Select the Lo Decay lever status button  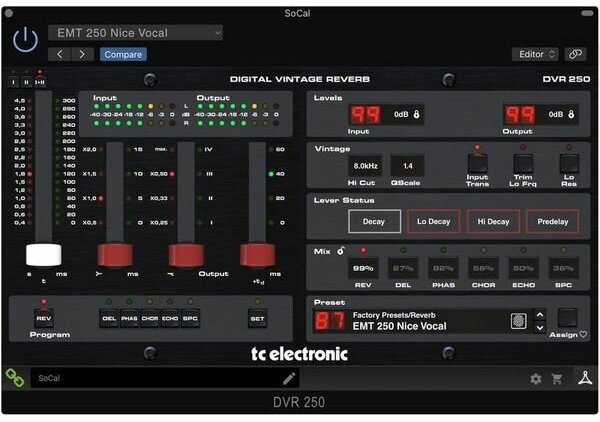(434, 221)
